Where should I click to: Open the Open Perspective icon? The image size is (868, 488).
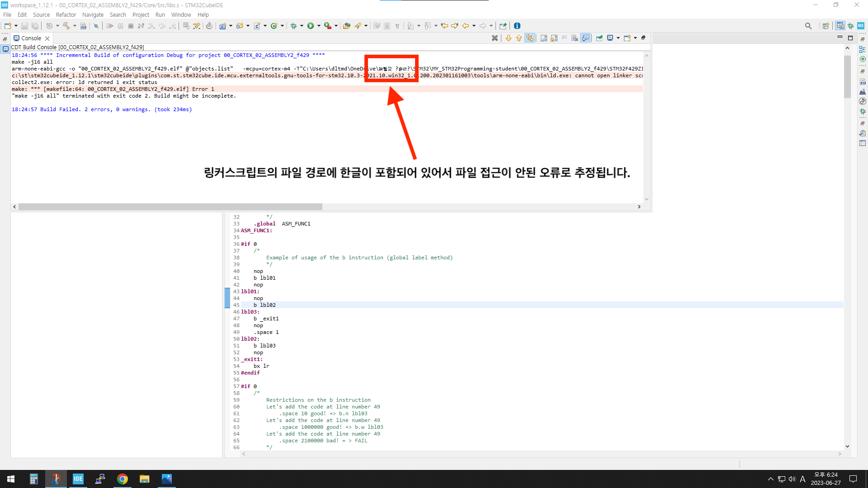pyautogui.click(x=826, y=26)
